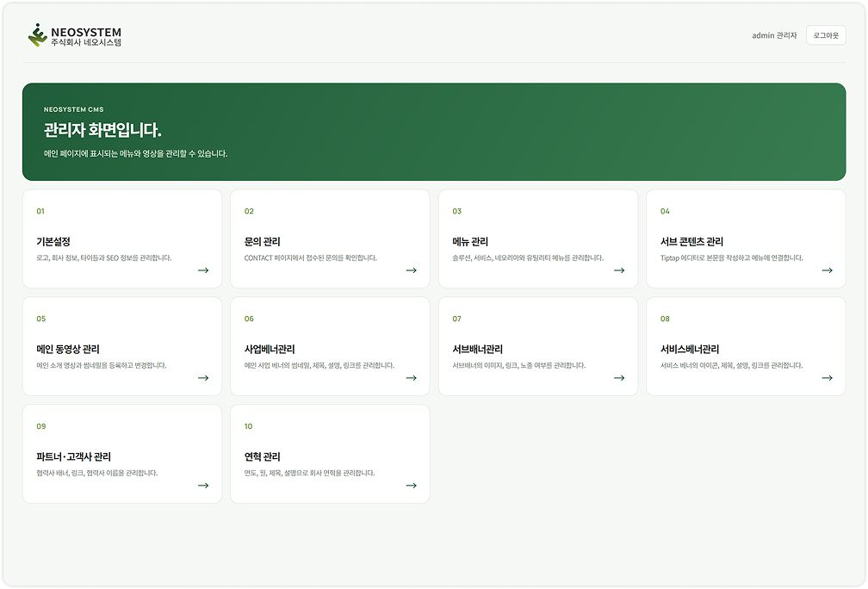The image size is (868, 589).
Task: Click the arrow icon on 메뉴 관리 card
Action: [x=619, y=270]
